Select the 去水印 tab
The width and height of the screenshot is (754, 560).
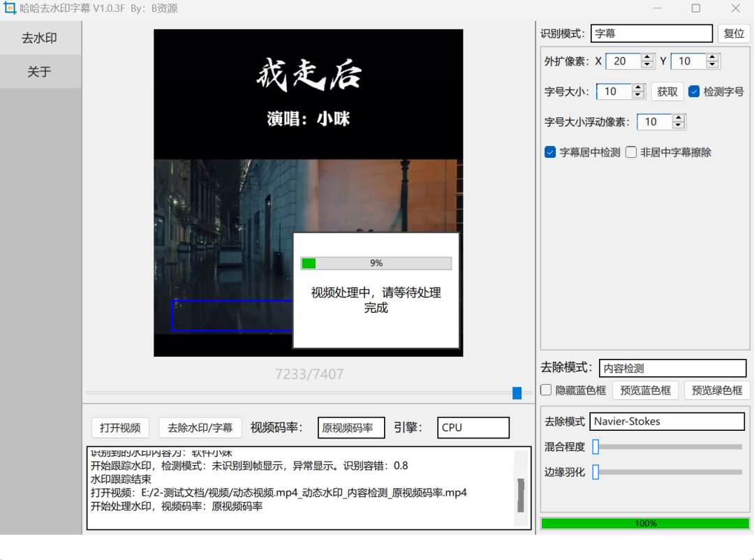[x=40, y=38]
